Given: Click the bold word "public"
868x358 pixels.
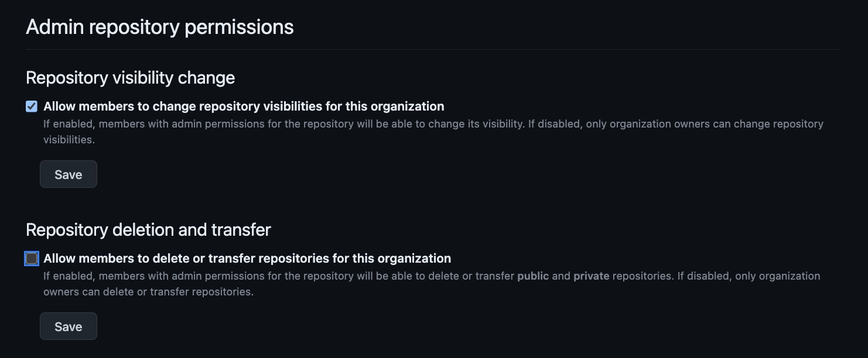Looking at the screenshot, I should [x=533, y=276].
